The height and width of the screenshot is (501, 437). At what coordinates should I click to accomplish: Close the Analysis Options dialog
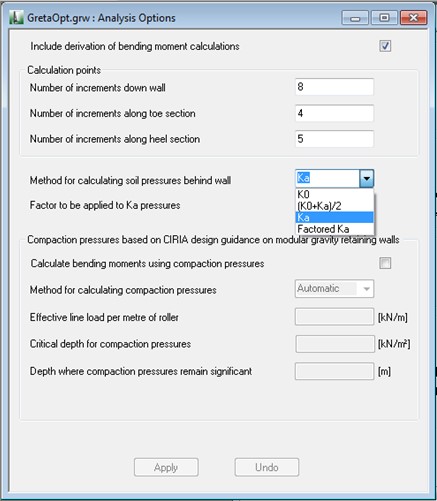413,18
